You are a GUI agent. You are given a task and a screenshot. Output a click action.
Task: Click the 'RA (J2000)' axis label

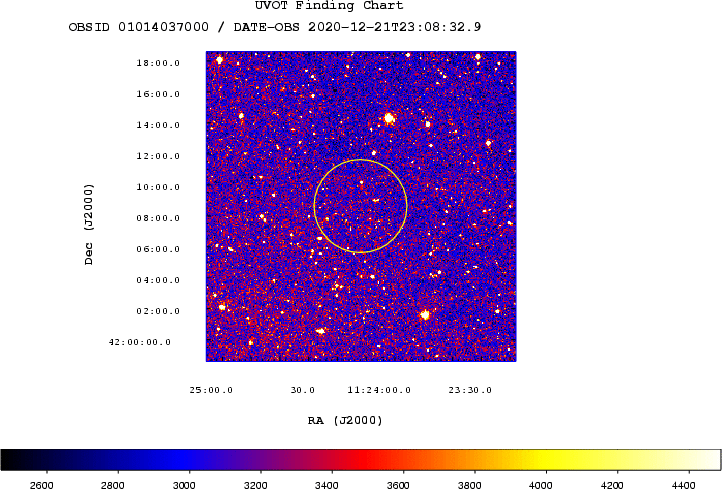click(345, 420)
